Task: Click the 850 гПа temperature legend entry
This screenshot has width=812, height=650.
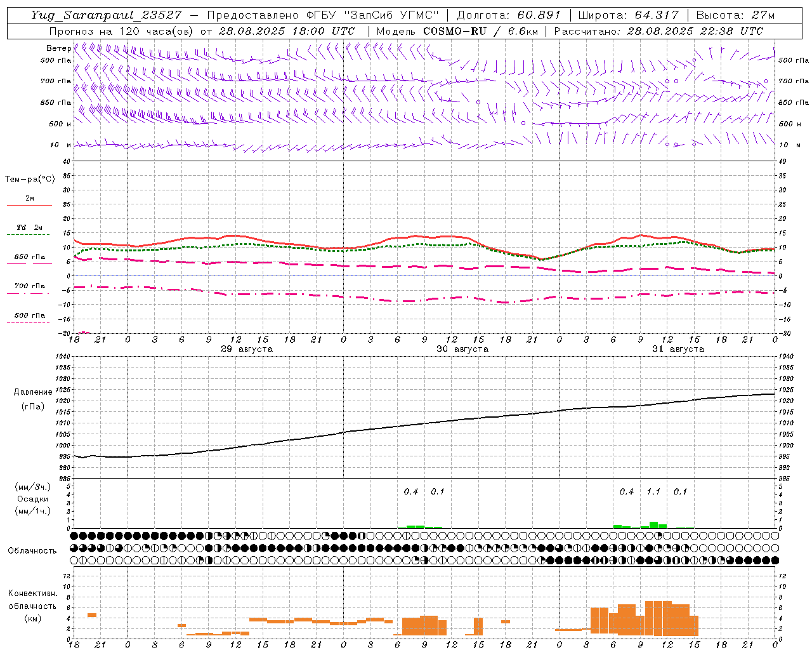Action: 29,256
